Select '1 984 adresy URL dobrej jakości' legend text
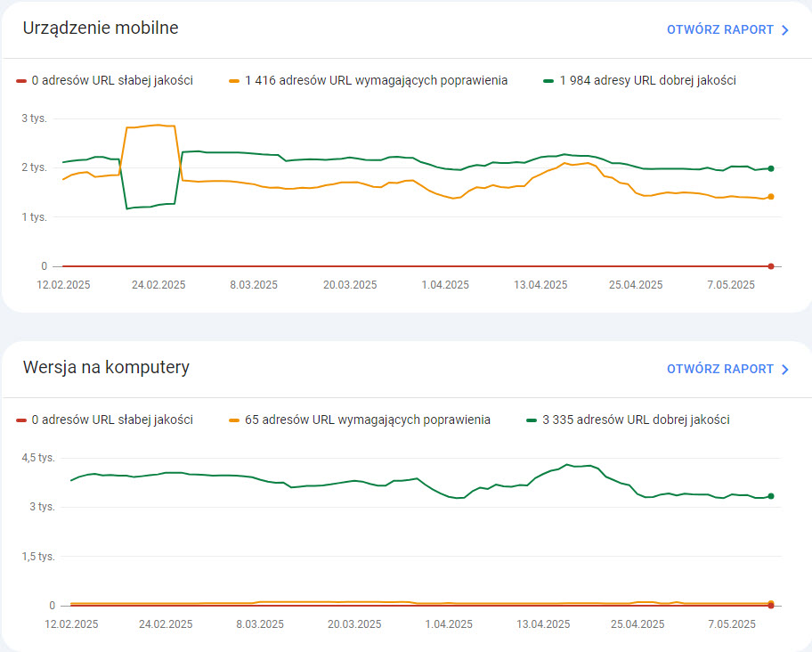This screenshot has width=812, height=652. tap(647, 80)
